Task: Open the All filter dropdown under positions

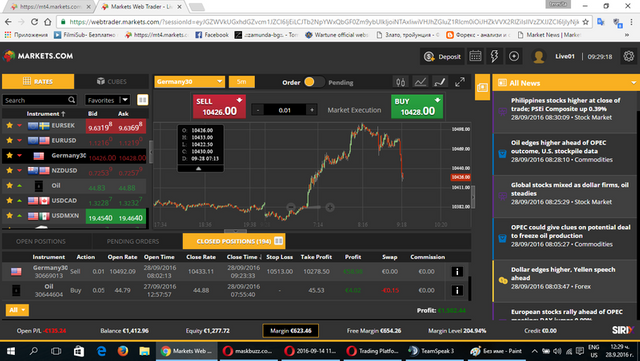Action: (x=17, y=310)
